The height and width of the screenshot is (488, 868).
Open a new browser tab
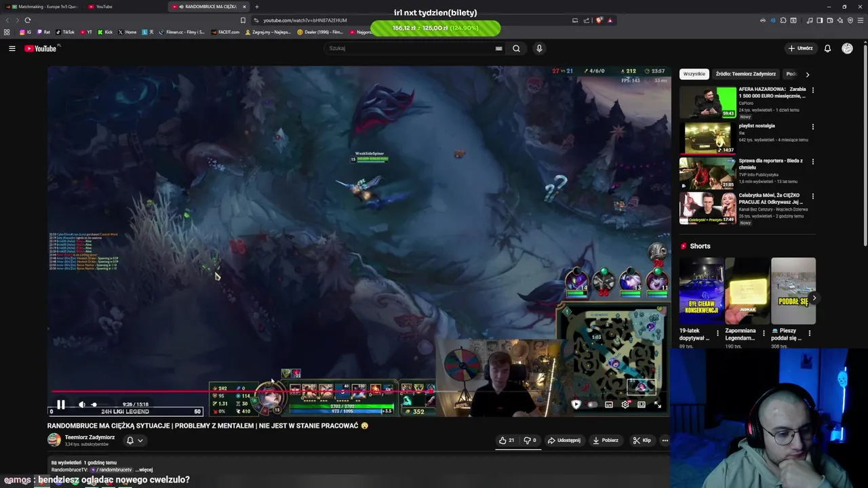tap(256, 7)
